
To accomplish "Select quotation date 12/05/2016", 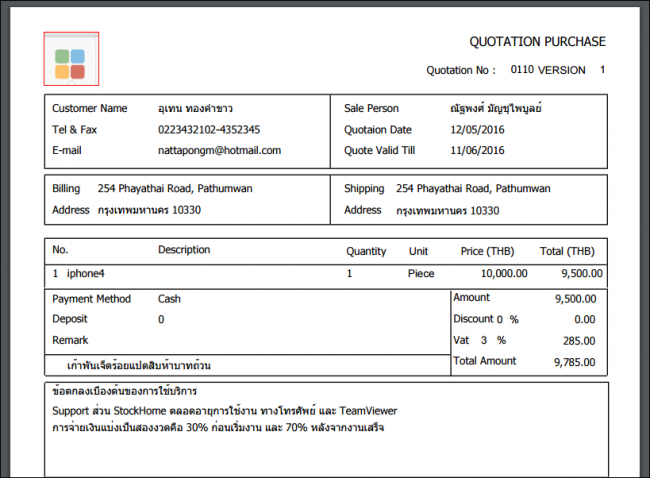I will pos(477,130).
